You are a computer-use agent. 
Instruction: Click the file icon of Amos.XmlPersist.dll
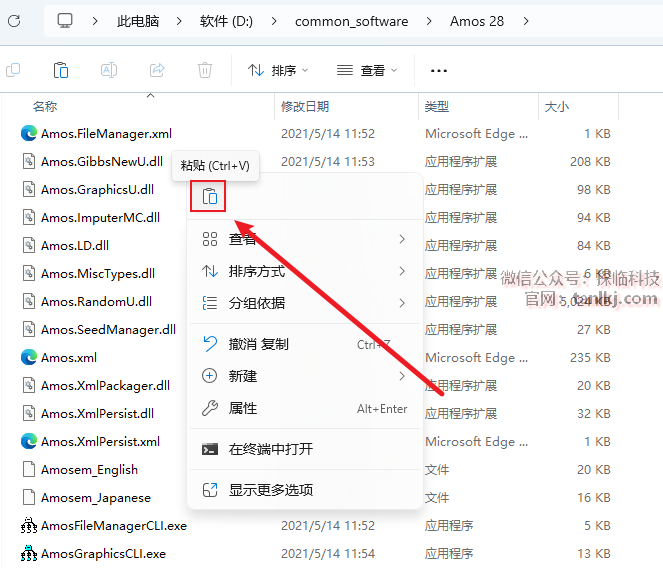29,413
